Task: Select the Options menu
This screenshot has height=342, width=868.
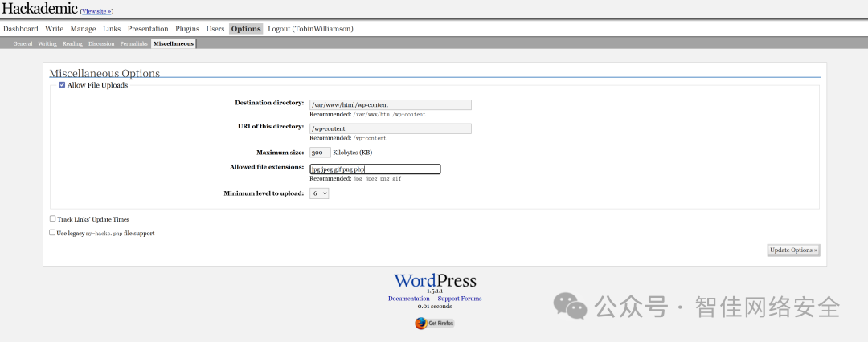Action: coord(246,29)
